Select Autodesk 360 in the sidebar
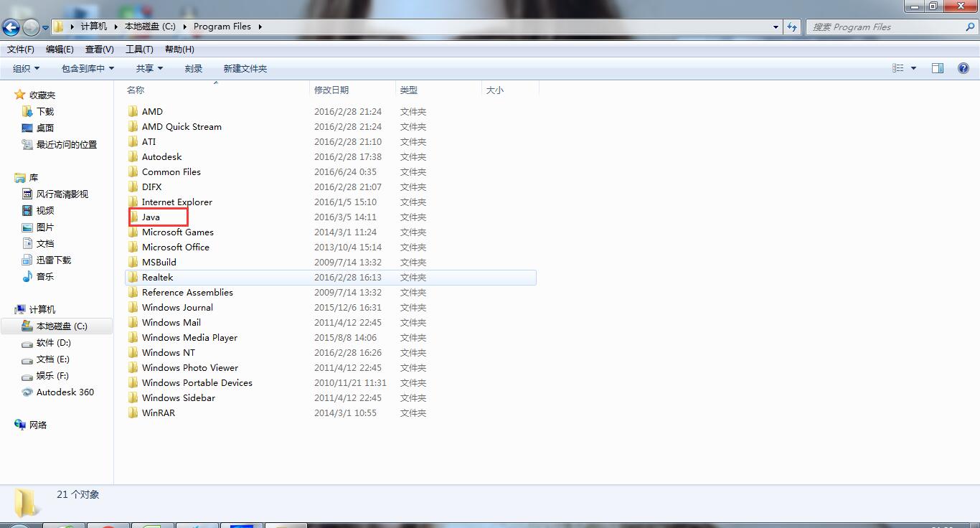This screenshot has height=528, width=980. click(x=65, y=392)
